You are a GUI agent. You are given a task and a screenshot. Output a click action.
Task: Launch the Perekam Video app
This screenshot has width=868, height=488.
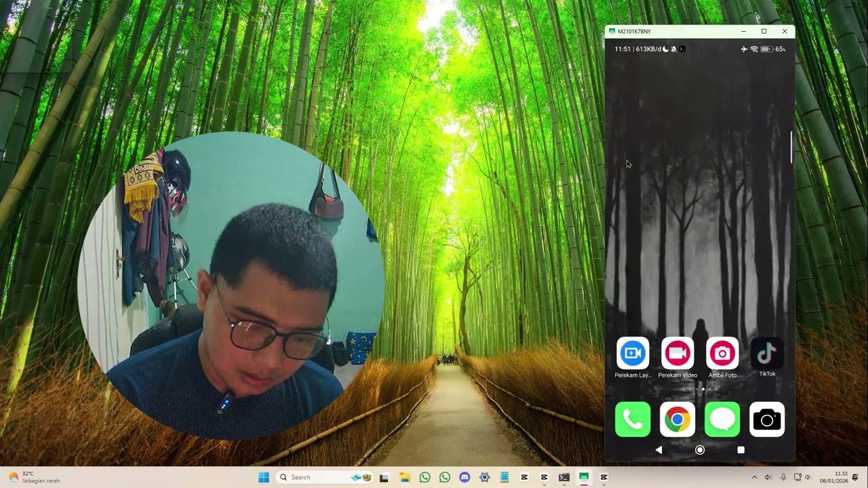(677, 354)
